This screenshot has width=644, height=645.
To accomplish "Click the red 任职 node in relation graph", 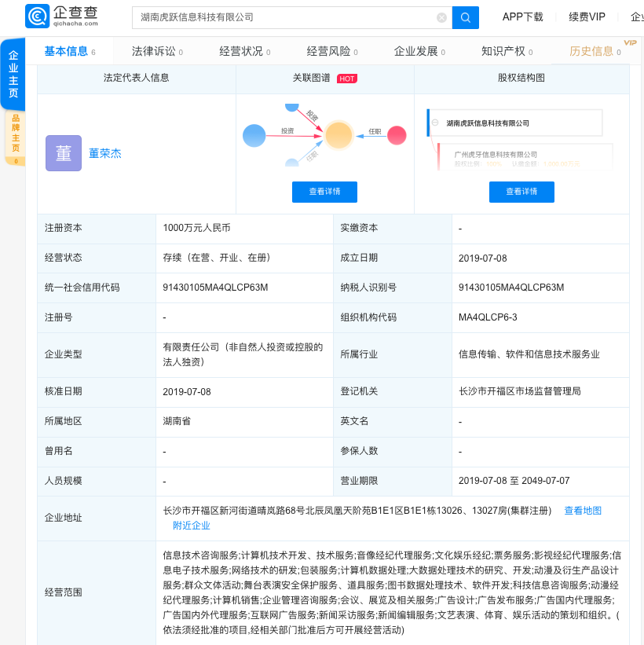I will (396, 135).
